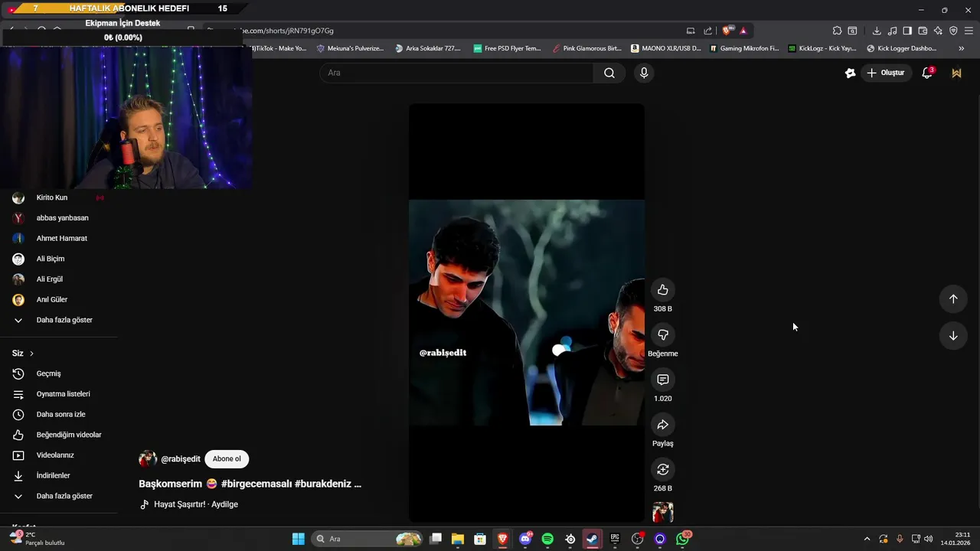This screenshot has width=980, height=551.
Task: Click the #birgecemasalı hashtag
Action: coord(256,484)
